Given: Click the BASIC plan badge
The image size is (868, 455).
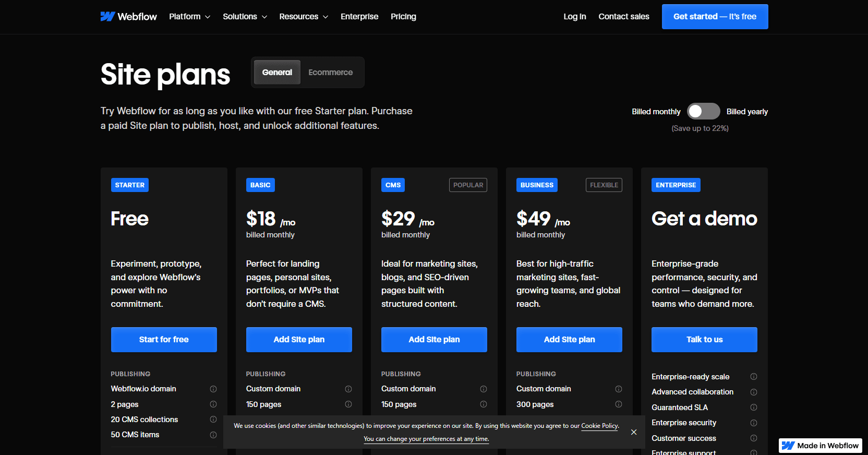Looking at the screenshot, I should [260, 185].
